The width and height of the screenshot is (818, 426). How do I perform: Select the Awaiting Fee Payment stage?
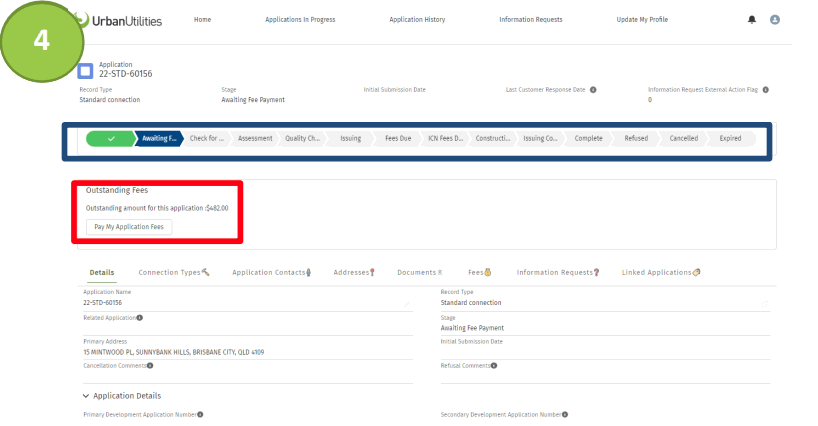[x=159, y=138]
